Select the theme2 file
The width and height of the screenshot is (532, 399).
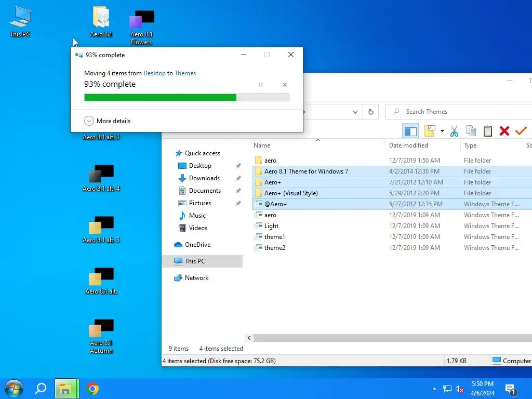click(392, 248)
